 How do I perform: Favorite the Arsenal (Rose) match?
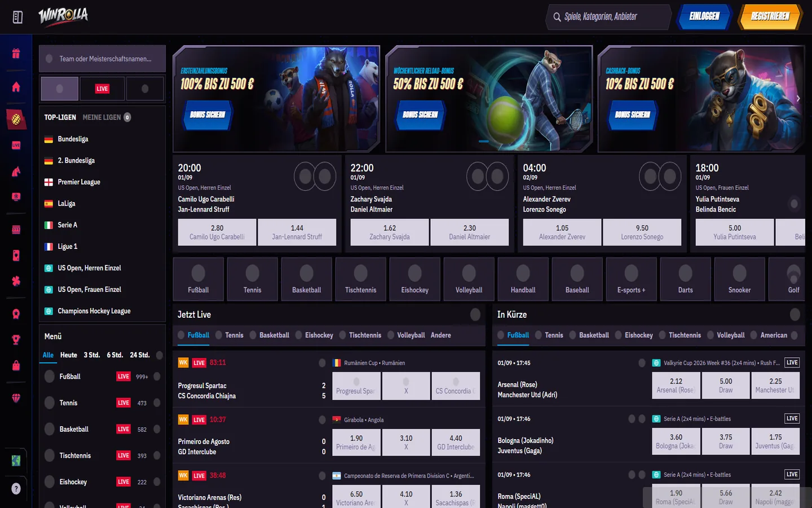pos(642,363)
